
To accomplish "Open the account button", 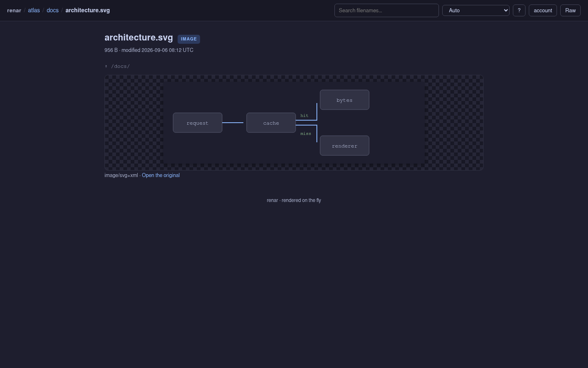I will click(x=543, y=11).
